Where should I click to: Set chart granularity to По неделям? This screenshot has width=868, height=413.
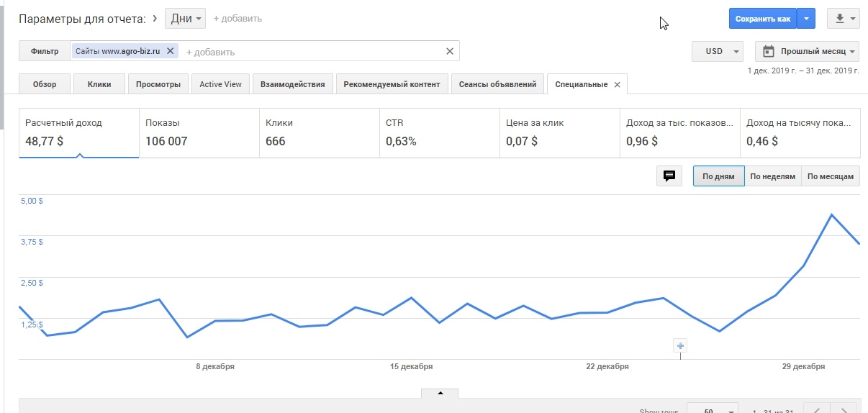[x=772, y=176]
